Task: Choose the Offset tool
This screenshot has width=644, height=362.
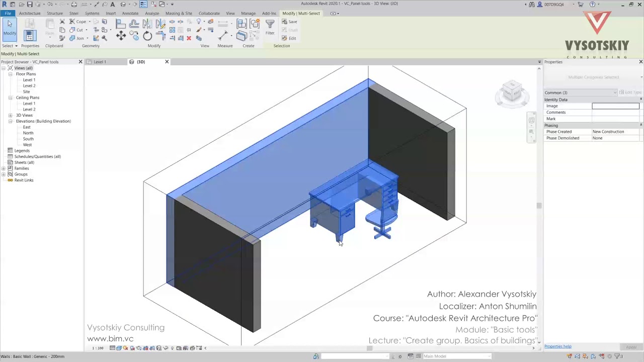Action: pyautogui.click(x=134, y=24)
